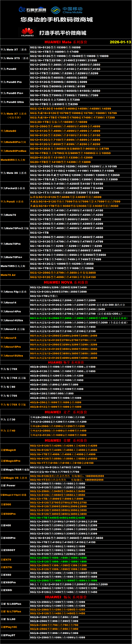The height and width of the screenshot is (644, 132).
Task: Click the Mate80RS 非凡大师 model label
Action: point(13,160)
